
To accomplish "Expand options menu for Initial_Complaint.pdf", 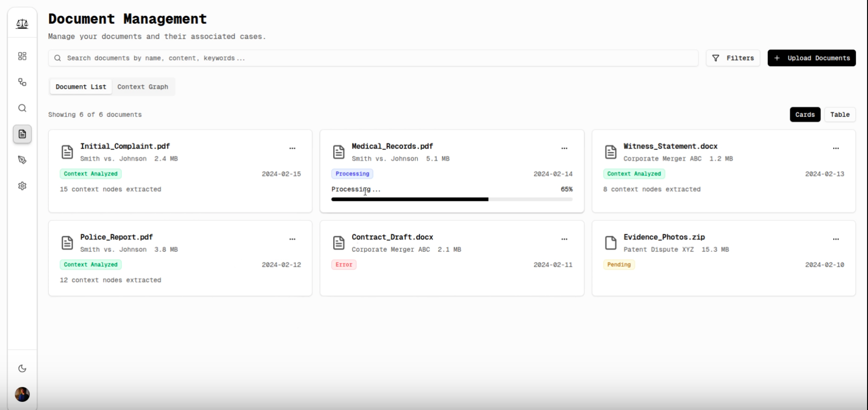I will point(292,148).
